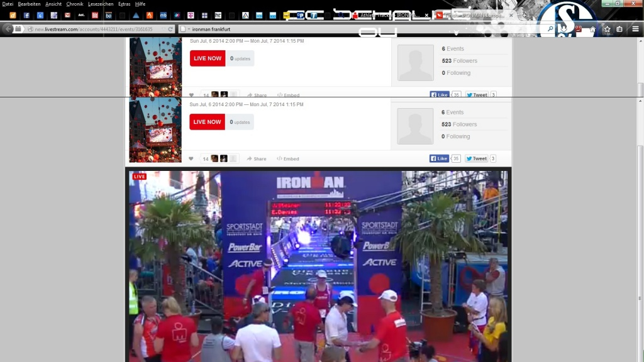Open the Chronik menu

74,4
